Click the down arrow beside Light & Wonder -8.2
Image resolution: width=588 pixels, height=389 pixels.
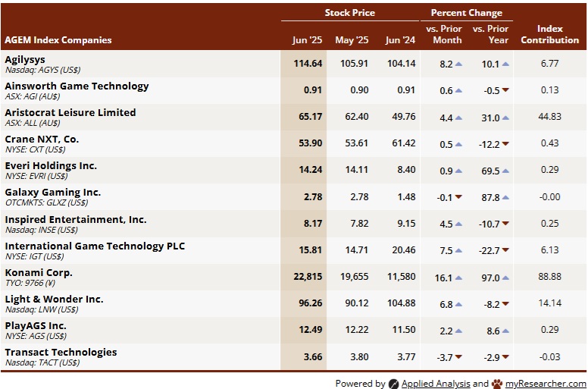pyautogui.click(x=505, y=304)
